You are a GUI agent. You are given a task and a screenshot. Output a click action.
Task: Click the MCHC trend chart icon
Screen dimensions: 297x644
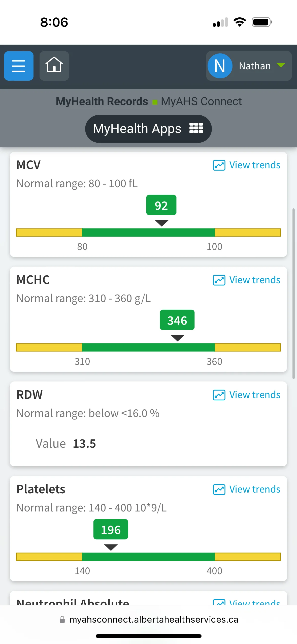click(219, 280)
